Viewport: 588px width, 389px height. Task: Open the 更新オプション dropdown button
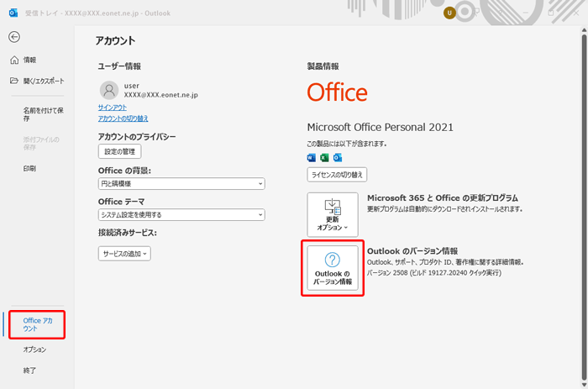click(332, 214)
